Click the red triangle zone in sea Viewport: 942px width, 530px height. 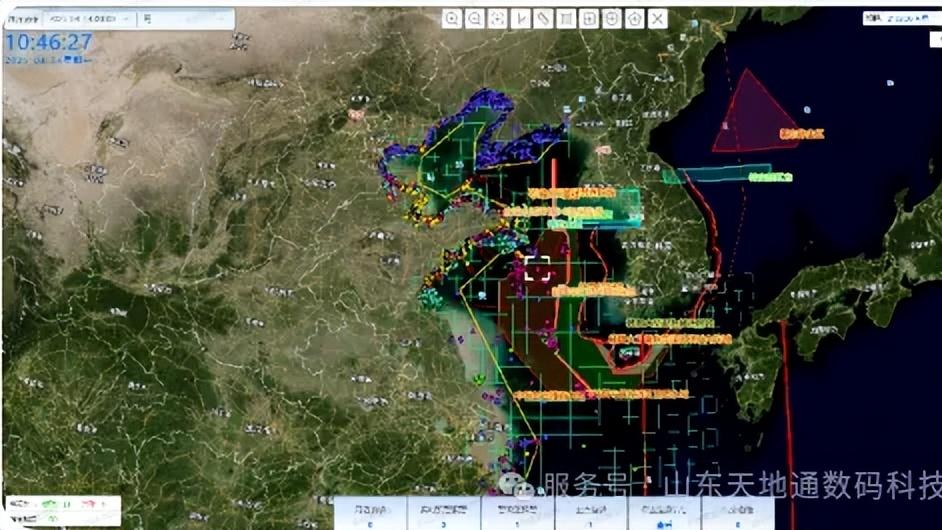click(752, 117)
